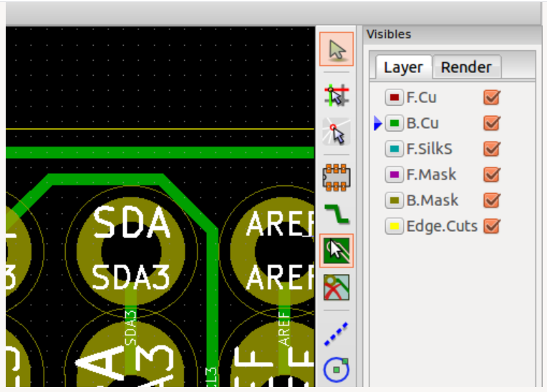The image size is (547, 392).
Task: Toggle B.Cu layer visibility checkbox
Action: pos(492,123)
